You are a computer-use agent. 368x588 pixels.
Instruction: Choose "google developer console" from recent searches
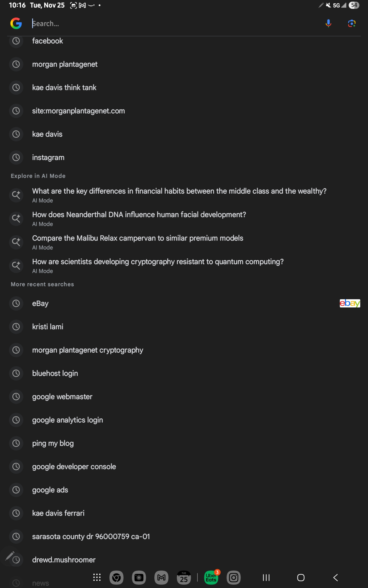(74, 466)
